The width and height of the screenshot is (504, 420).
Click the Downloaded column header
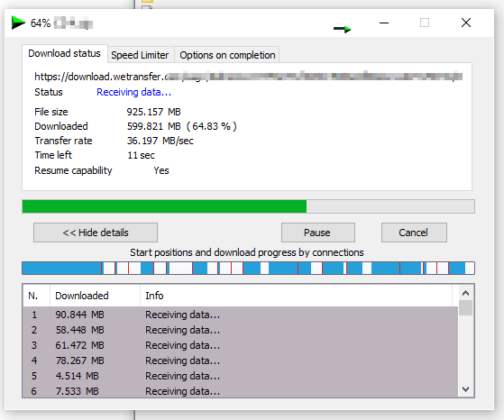pos(96,296)
